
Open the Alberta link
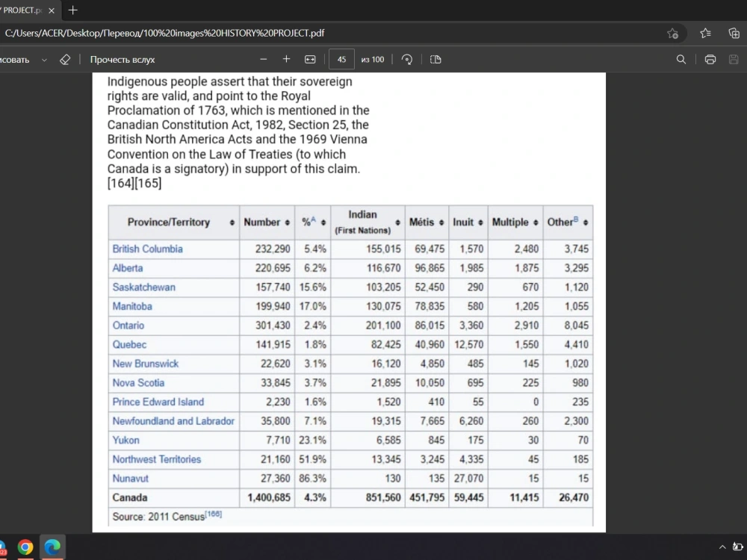127,268
